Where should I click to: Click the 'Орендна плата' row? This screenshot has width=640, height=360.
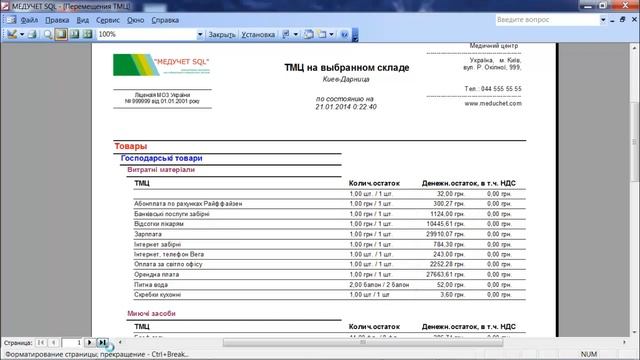(329, 275)
